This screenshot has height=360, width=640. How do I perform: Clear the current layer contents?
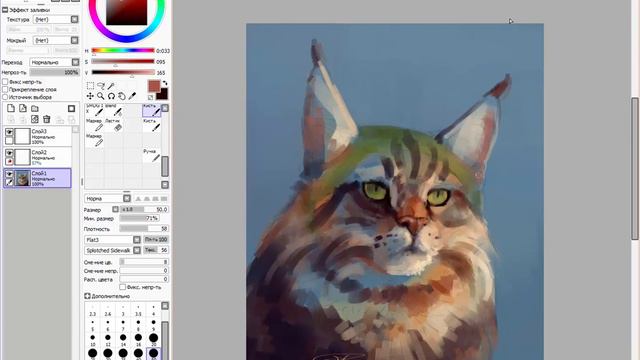[x=35, y=119]
